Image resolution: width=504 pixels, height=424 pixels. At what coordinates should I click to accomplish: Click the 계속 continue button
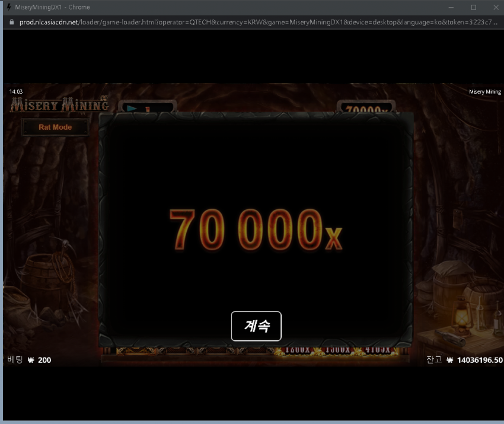click(256, 326)
